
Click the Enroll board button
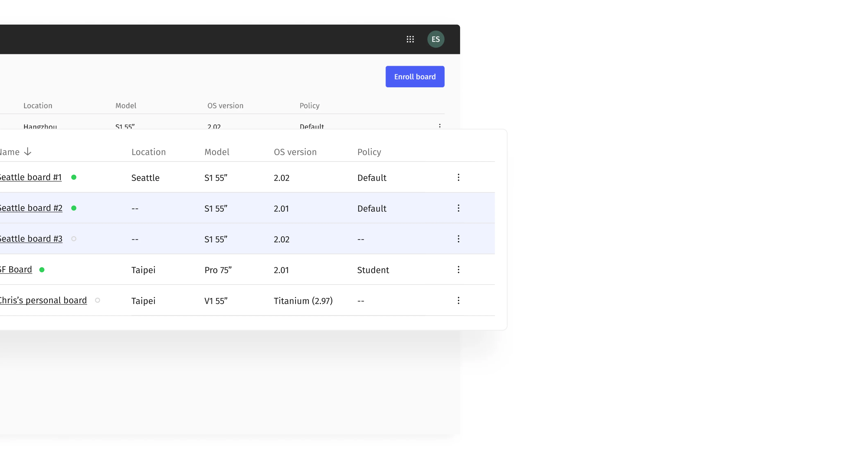[x=415, y=77]
